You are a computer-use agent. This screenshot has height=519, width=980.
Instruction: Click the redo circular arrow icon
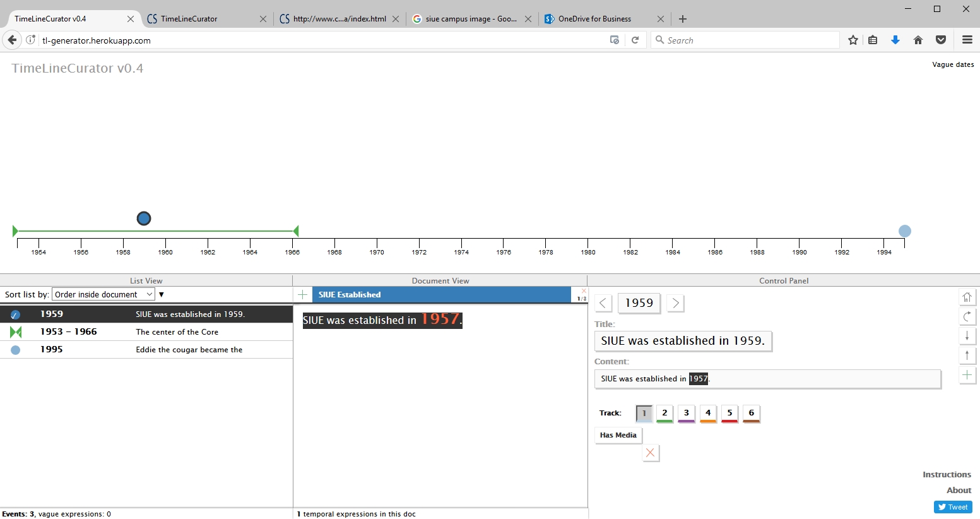pos(967,316)
